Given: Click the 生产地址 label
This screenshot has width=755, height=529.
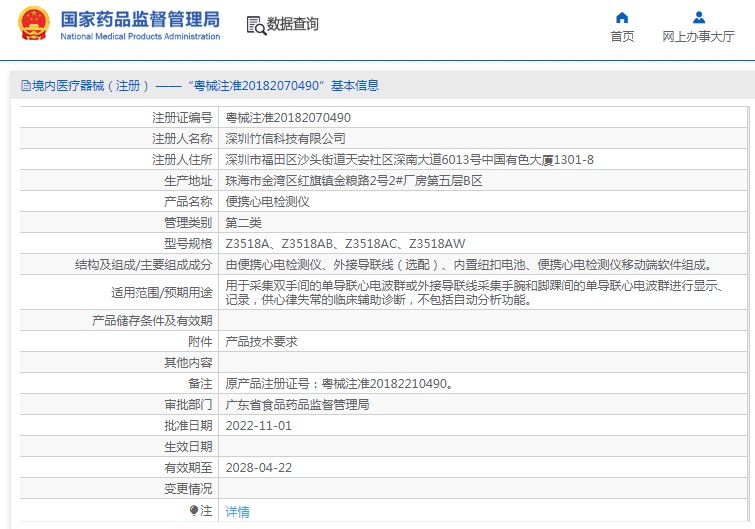Looking at the screenshot, I should click(x=188, y=181).
